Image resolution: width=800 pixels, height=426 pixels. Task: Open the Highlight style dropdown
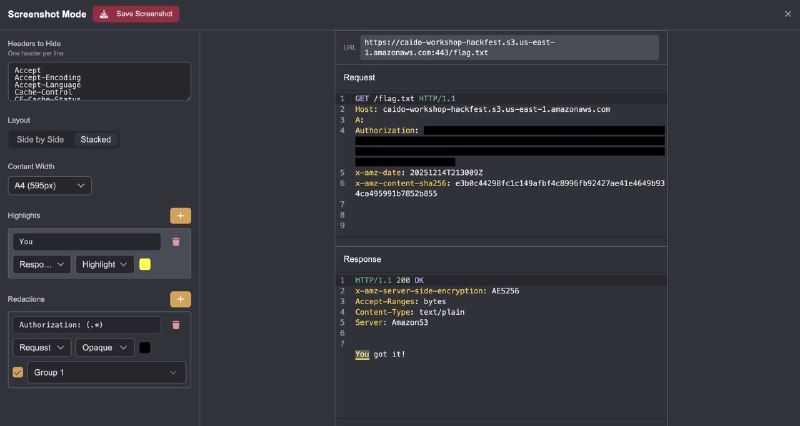105,264
